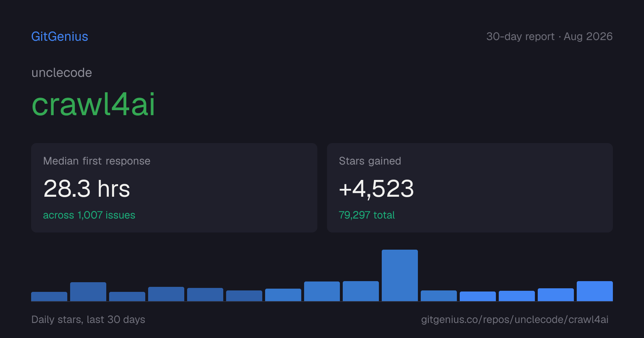Click the GitGenius brand link
Viewport: 644px width, 338px height.
coord(60,36)
